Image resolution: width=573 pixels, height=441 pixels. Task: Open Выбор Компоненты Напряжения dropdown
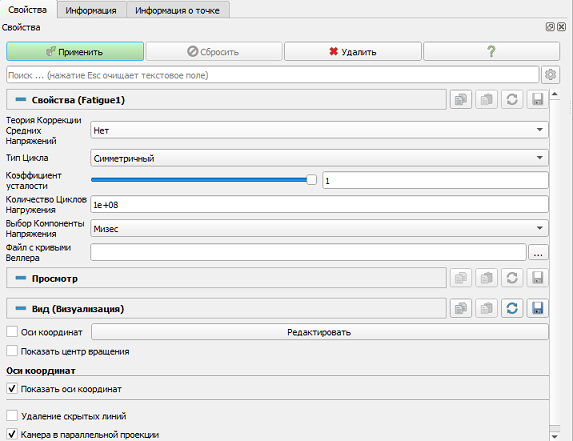tap(319, 228)
